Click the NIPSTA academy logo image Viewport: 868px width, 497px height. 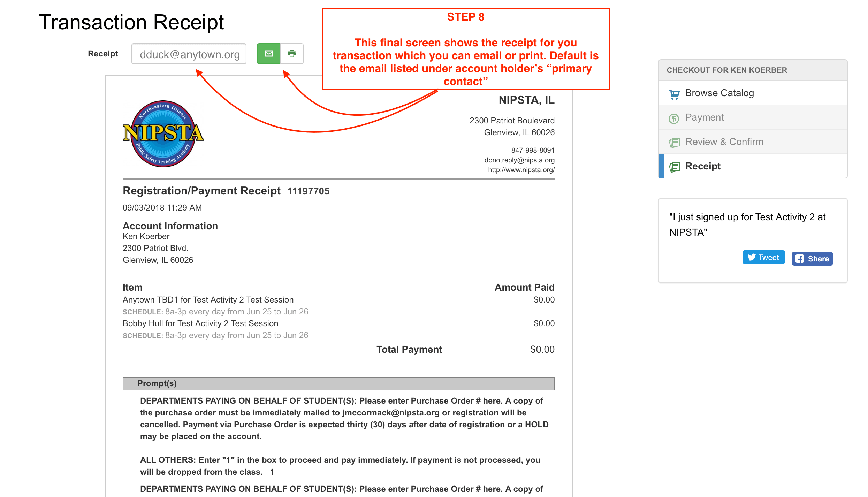coord(163,134)
